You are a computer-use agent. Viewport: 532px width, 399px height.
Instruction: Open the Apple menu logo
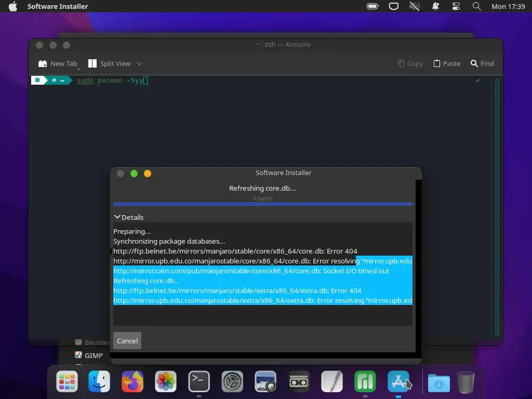[x=13, y=6]
